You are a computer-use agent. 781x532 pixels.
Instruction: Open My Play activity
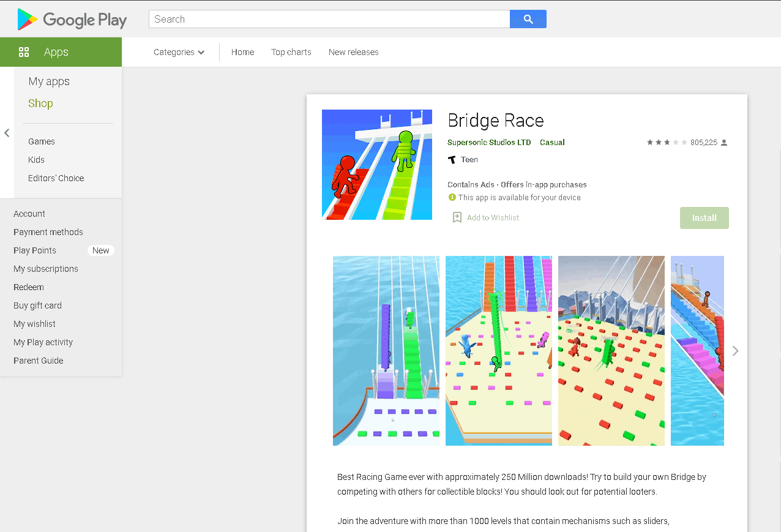pos(43,342)
